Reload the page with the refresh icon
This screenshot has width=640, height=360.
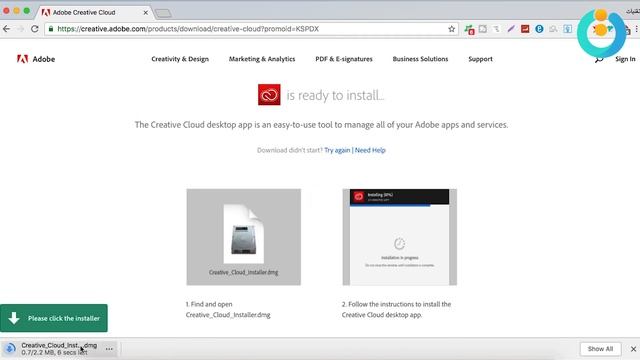pos(35,29)
